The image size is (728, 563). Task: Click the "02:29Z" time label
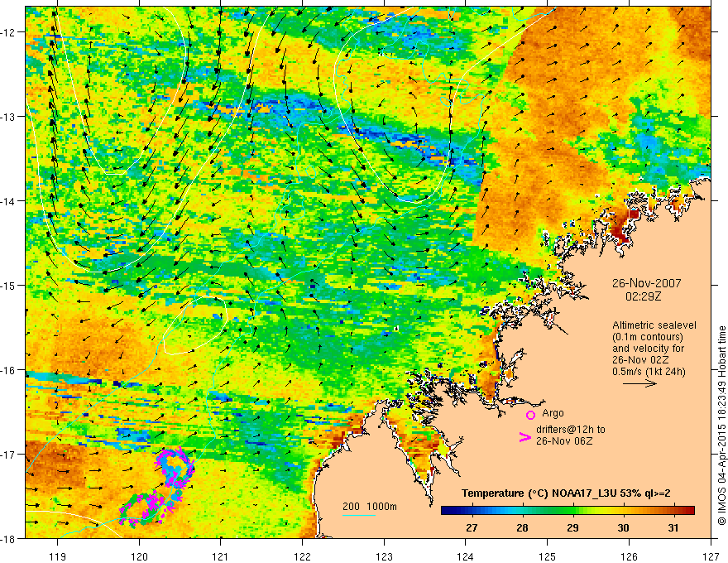click(643, 296)
